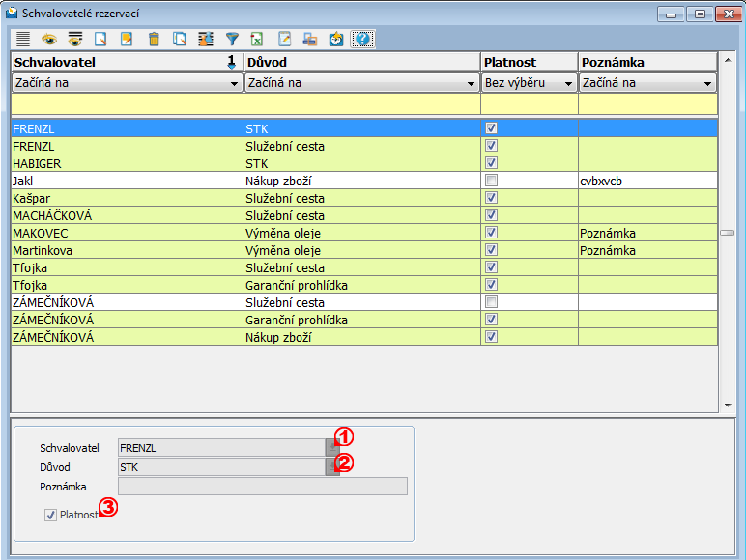Toggle Platnost checkbox in bottom detail form
Viewport: 746px width, 560px height.
pyautogui.click(x=51, y=516)
